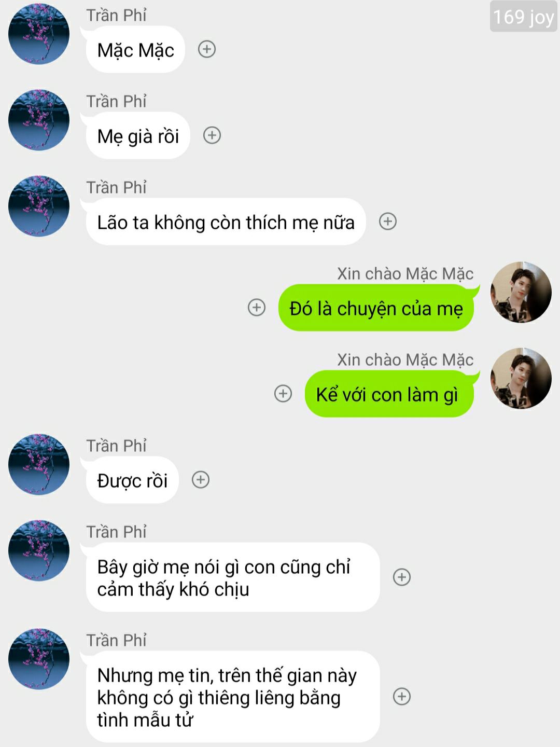Open sender avatar beside "Đó là chuyện của mẹ"
The height and width of the screenshot is (747, 560).
[x=521, y=292]
